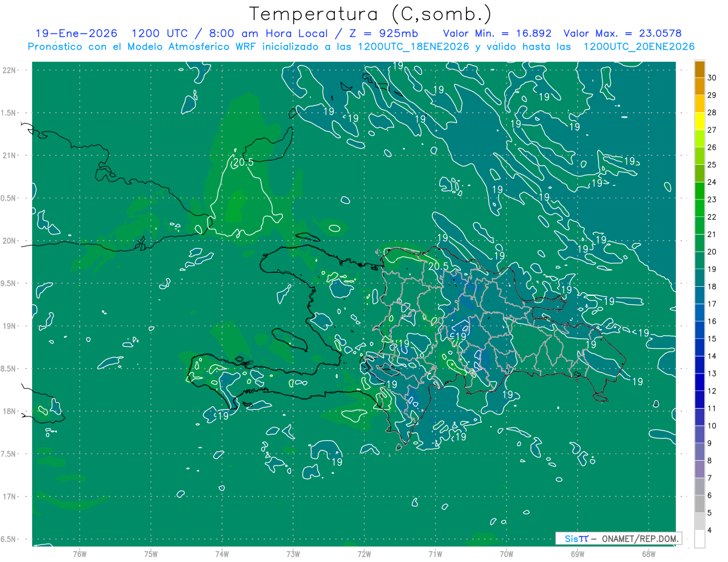The height and width of the screenshot is (562, 728).
Task: Click the '74W' longitude label
Action: (x=222, y=554)
